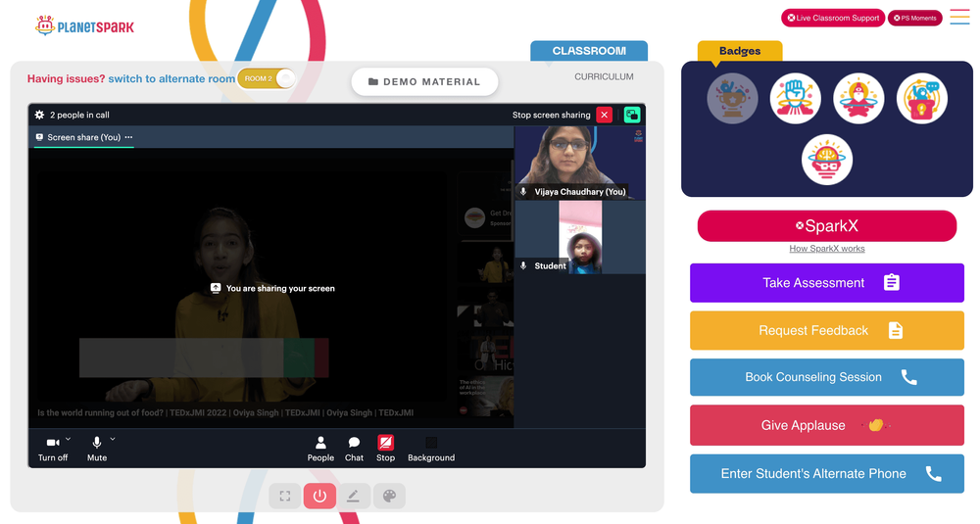The width and height of the screenshot is (980, 524).
Task: Select the brain with glasses badge
Action: pos(827,160)
